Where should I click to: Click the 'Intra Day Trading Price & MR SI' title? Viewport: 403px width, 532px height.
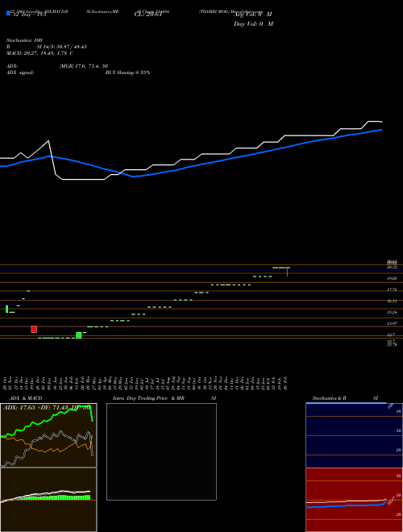pos(164,398)
